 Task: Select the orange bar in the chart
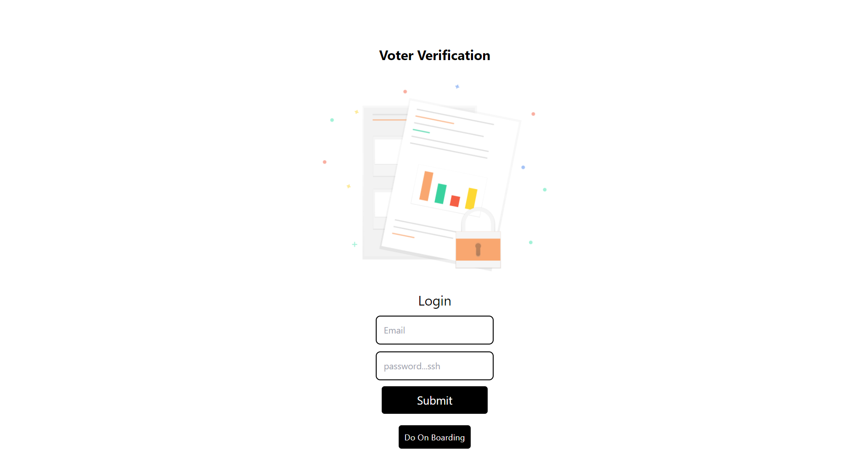click(x=426, y=186)
